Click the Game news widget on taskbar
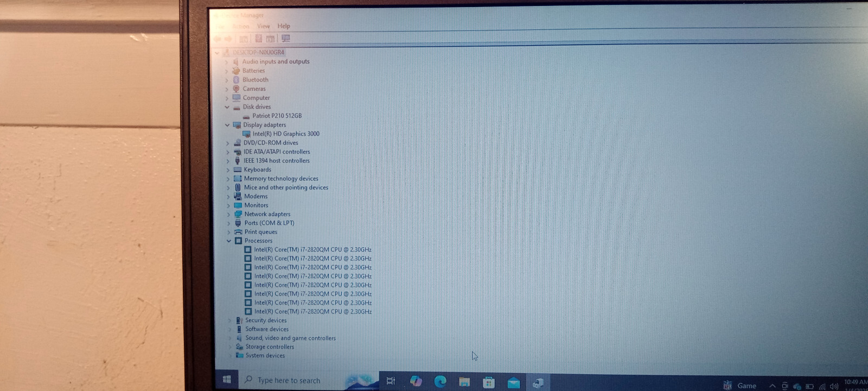The height and width of the screenshot is (391, 868). click(741, 386)
